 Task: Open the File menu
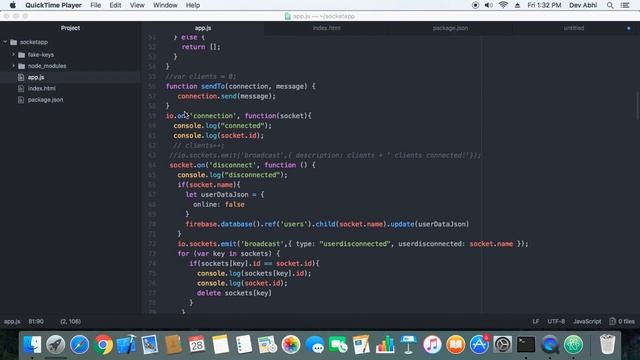point(96,5)
